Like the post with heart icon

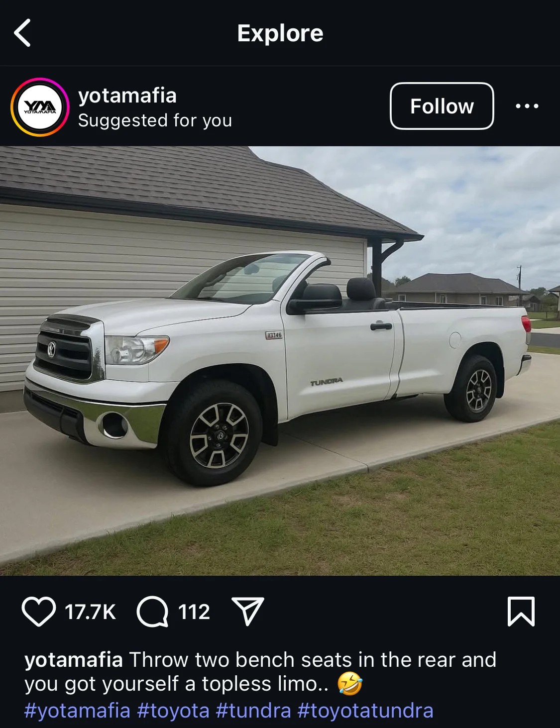coord(38,611)
